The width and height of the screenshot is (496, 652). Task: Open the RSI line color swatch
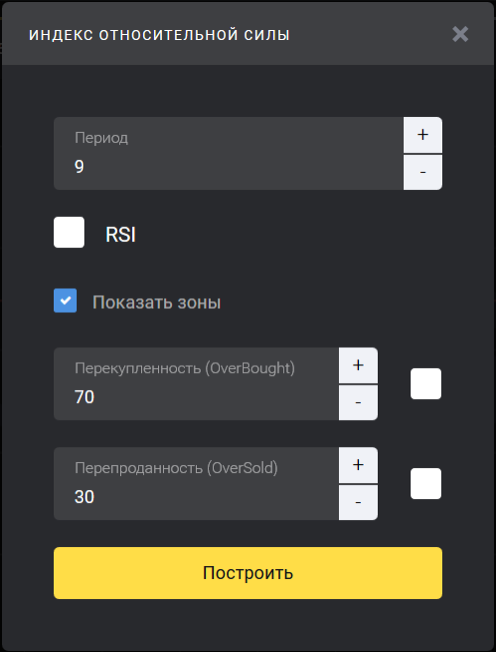click(x=69, y=232)
